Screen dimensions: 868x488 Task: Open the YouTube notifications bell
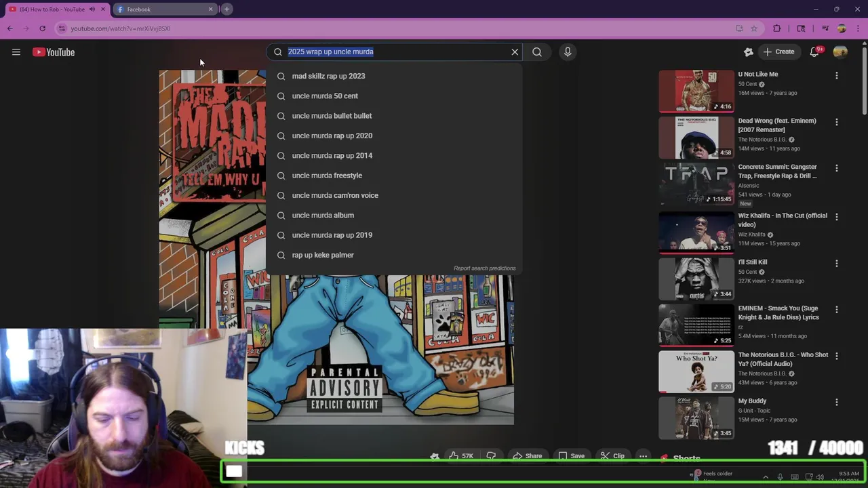(x=815, y=52)
